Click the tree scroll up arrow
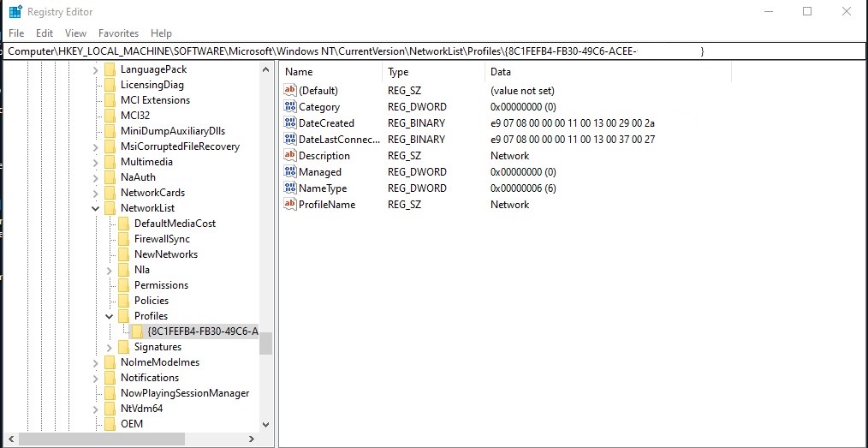Viewport: 868px width, 448px height. (x=265, y=69)
